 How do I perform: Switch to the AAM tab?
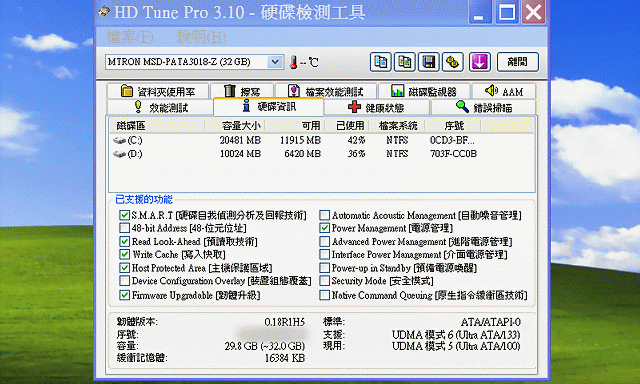tap(504, 91)
